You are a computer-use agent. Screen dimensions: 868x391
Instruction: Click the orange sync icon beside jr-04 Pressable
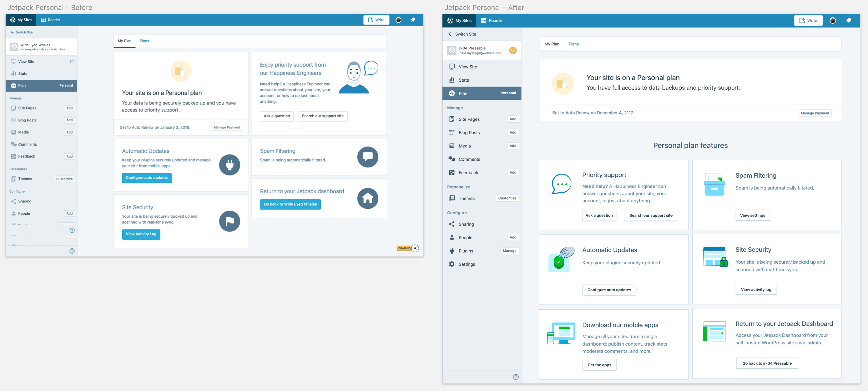coord(512,51)
